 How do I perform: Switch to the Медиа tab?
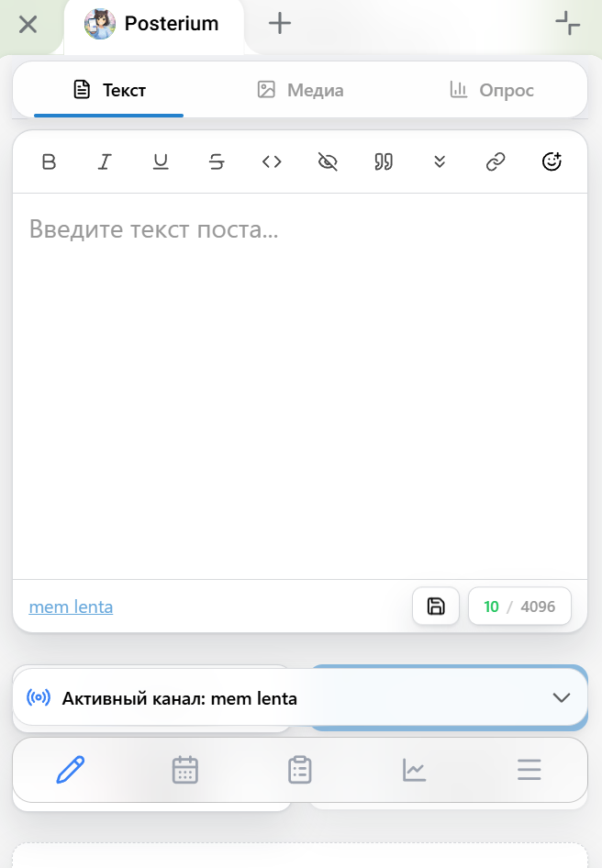point(301,90)
